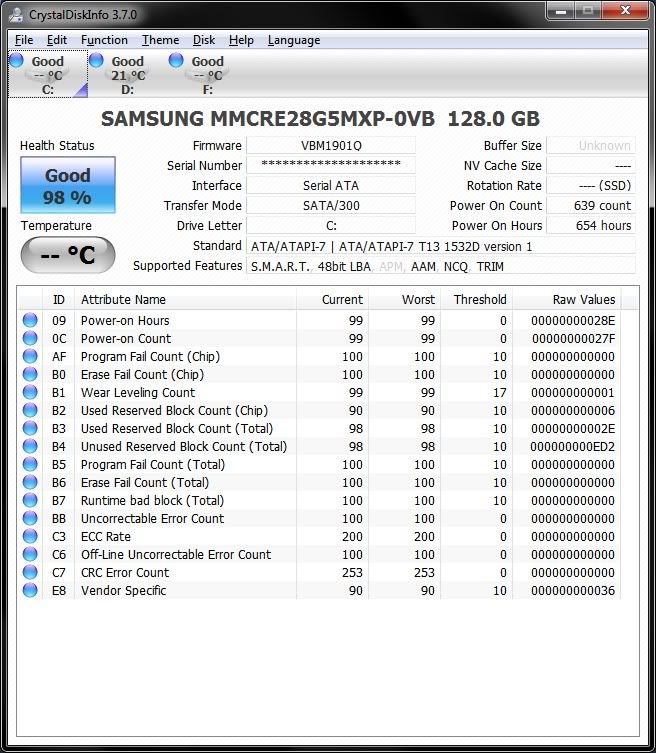656x753 pixels.
Task: Open the Edit menu
Action: pyautogui.click(x=57, y=40)
